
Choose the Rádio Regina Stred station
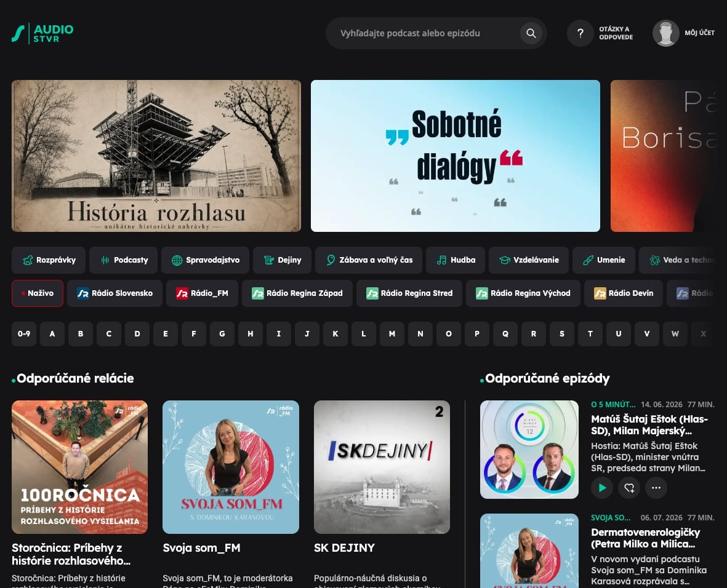[409, 293]
